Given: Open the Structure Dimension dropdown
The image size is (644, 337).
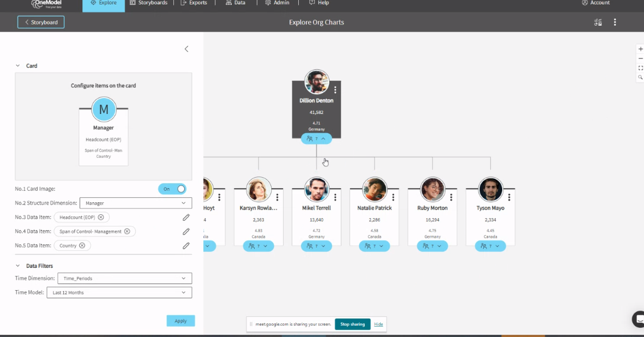Looking at the screenshot, I should (136, 203).
